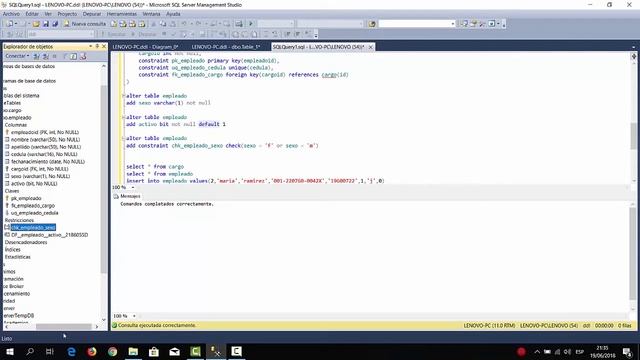Select the empleadoid (PK, int, No NULL) column
This screenshot has height=360, width=640.
[45, 132]
